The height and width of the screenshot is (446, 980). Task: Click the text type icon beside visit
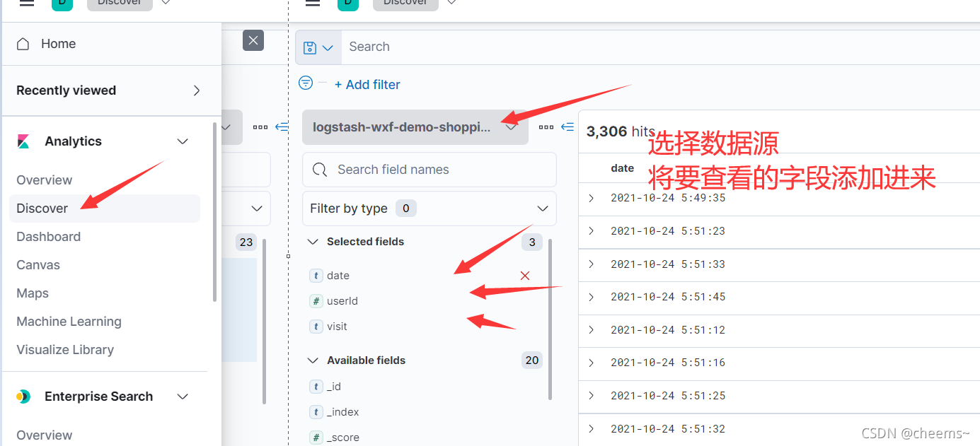[316, 327]
